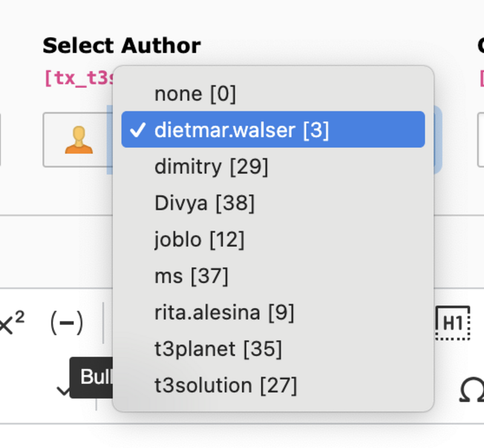484x448 pixels.
Task: Click the Select Author heading label
Action: (122, 46)
